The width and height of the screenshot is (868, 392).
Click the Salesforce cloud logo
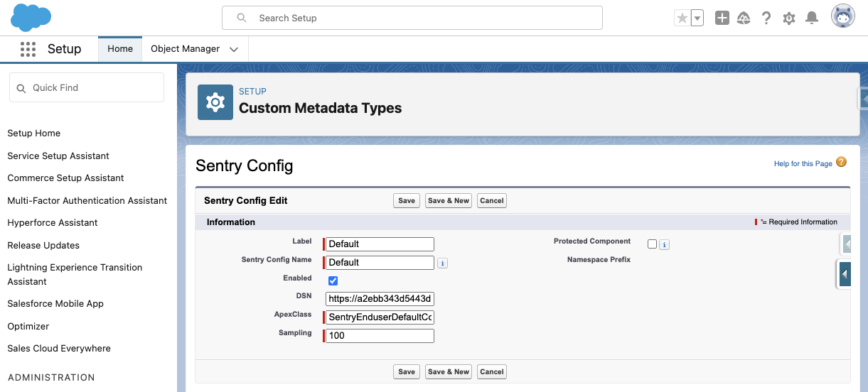tap(31, 17)
